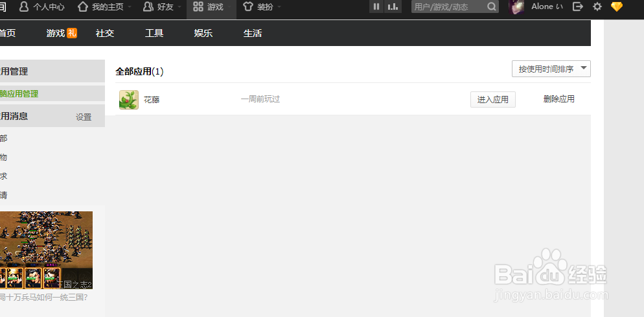The height and width of the screenshot is (317, 644).
Task: Click the pause music icon
Action: click(x=376, y=6)
